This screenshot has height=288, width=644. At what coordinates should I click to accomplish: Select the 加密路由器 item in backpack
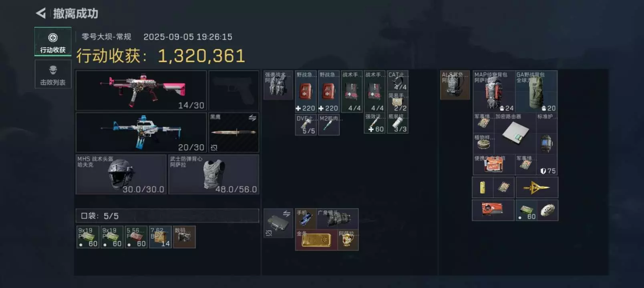515,133
